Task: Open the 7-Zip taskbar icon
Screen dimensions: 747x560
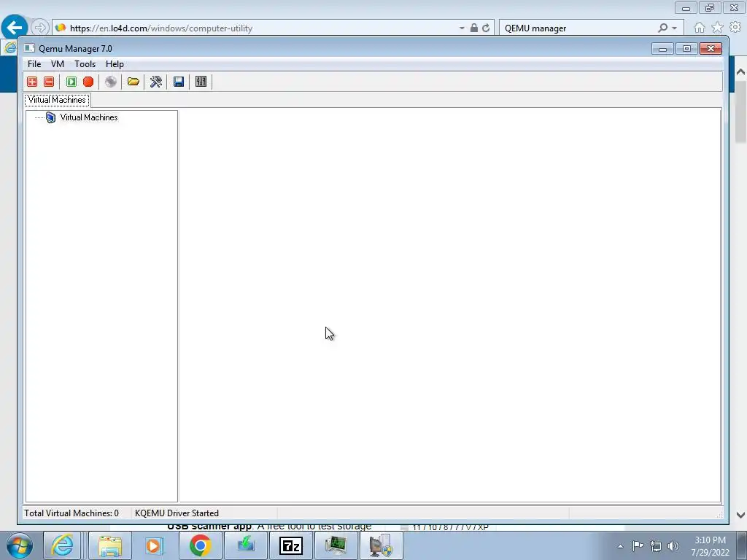Action: pos(291,545)
